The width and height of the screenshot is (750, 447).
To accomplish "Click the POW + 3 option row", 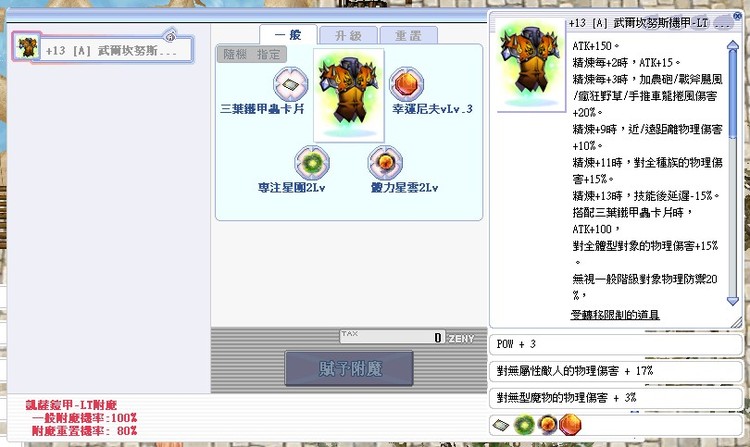I will point(616,344).
